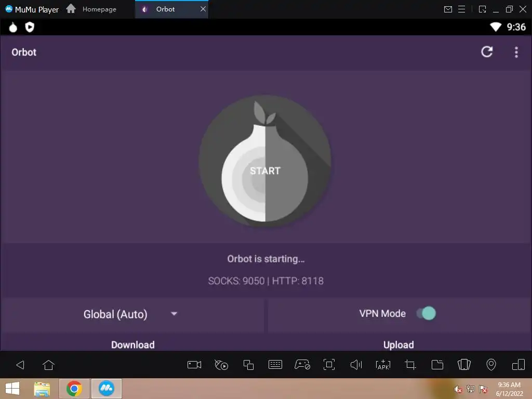Open MuMu Player hamburger menu

tap(462, 9)
